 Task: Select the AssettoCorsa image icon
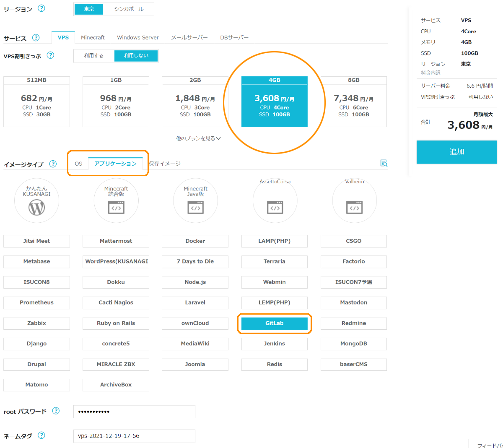[x=275, y=201]
